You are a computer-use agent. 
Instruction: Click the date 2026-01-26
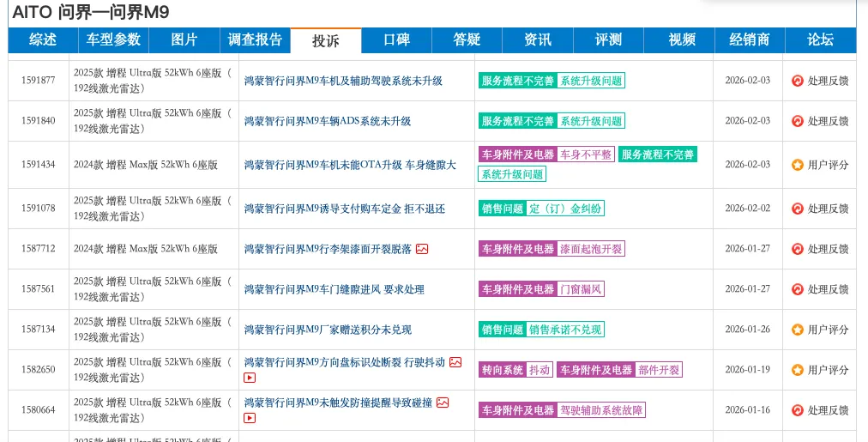pyautogui.click(x=747, y=329)
